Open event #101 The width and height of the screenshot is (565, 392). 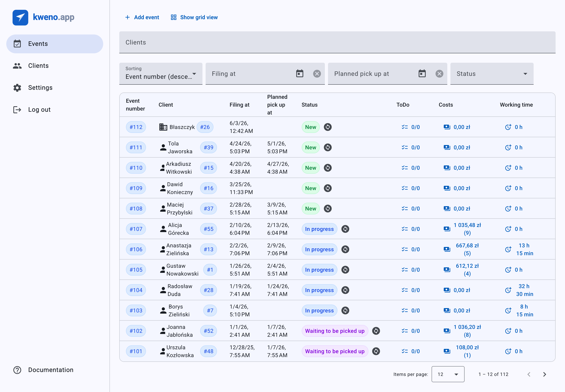[x=136, y=351]
